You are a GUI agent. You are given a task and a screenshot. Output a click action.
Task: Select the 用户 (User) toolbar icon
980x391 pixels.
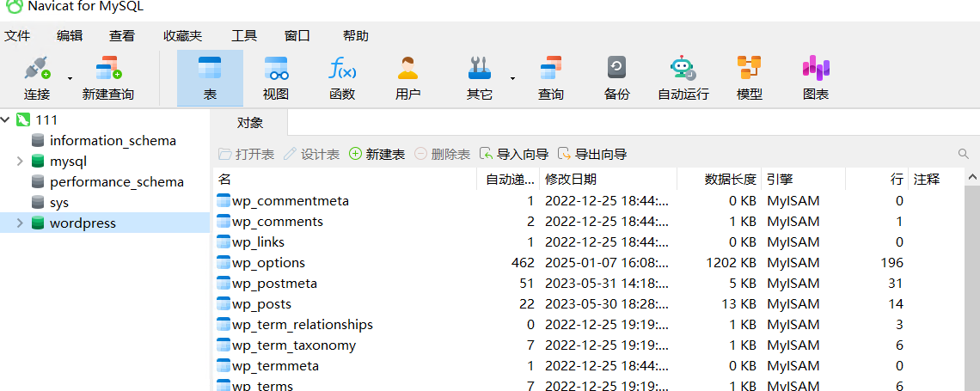[407, 79]
